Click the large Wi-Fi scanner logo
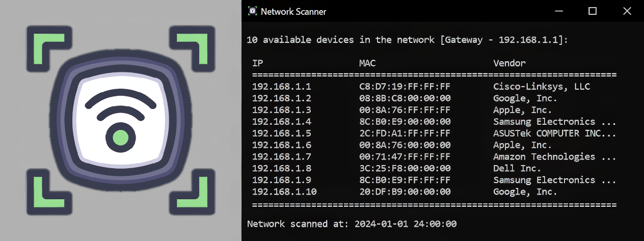 [x=121, y=121]
